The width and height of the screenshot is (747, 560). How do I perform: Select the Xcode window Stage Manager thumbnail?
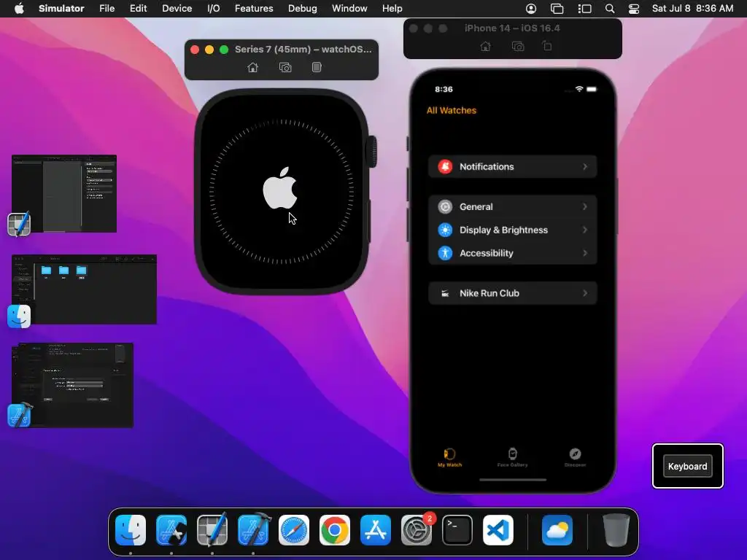[72, 385]
